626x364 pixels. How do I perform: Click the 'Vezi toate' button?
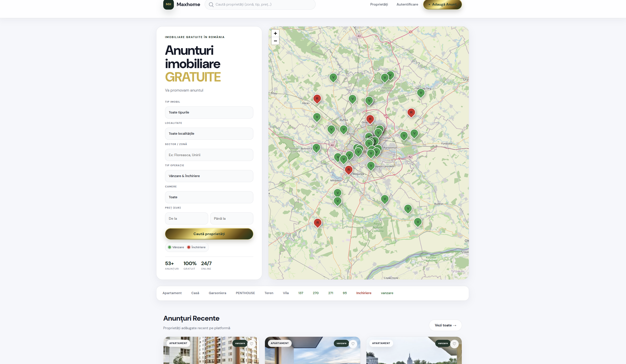click(445, 325)
